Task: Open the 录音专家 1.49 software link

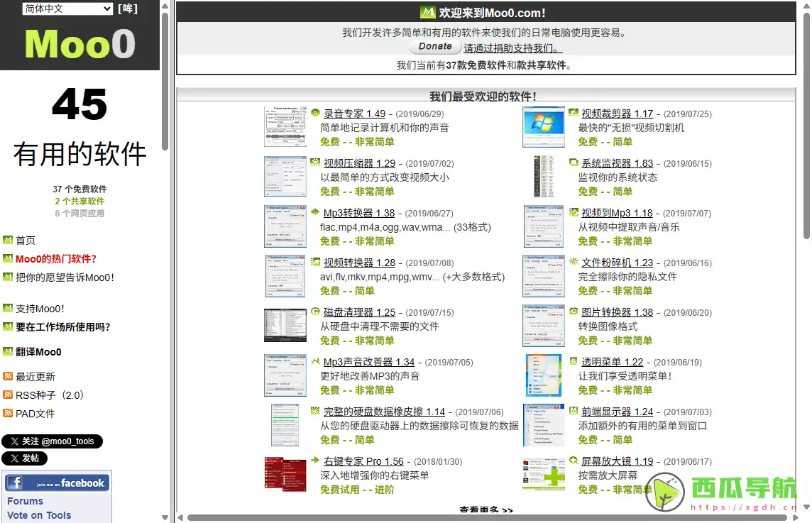Action: point(354,114)
